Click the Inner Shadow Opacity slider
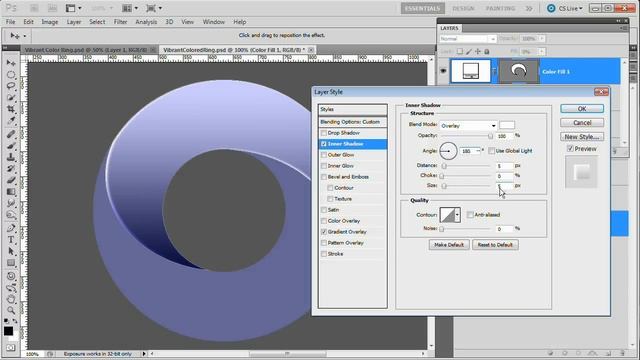The image size is (640, 360). (466, 136)
